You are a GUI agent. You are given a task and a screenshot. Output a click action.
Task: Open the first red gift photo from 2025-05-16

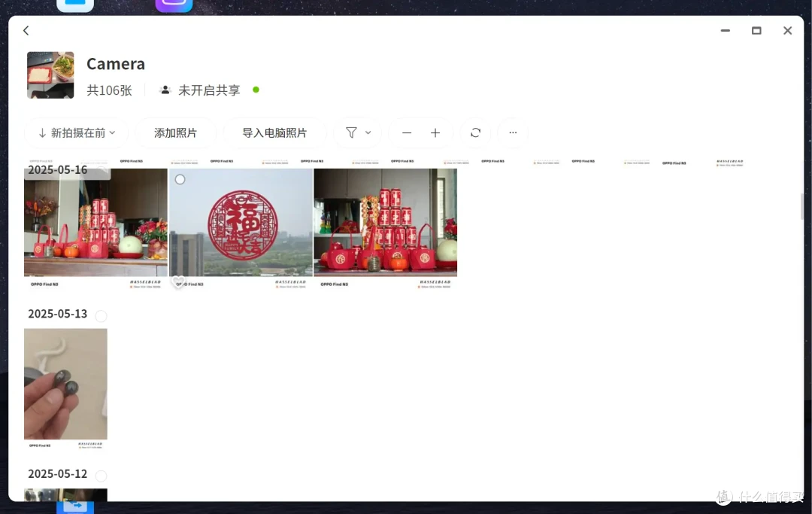pyautogui.click(x=95, y=228)
